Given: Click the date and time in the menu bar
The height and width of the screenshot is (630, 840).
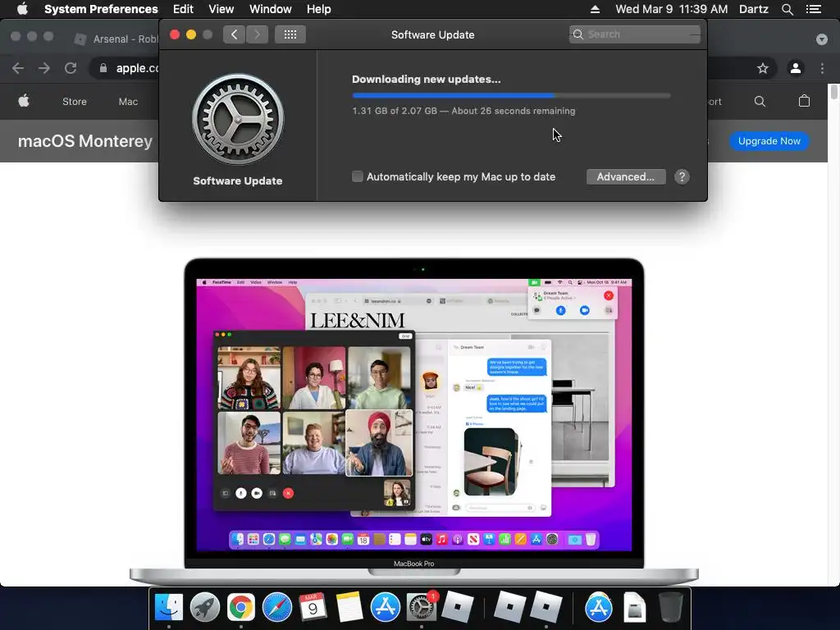Looking at the screenshot, I should (x=671, y=9).
